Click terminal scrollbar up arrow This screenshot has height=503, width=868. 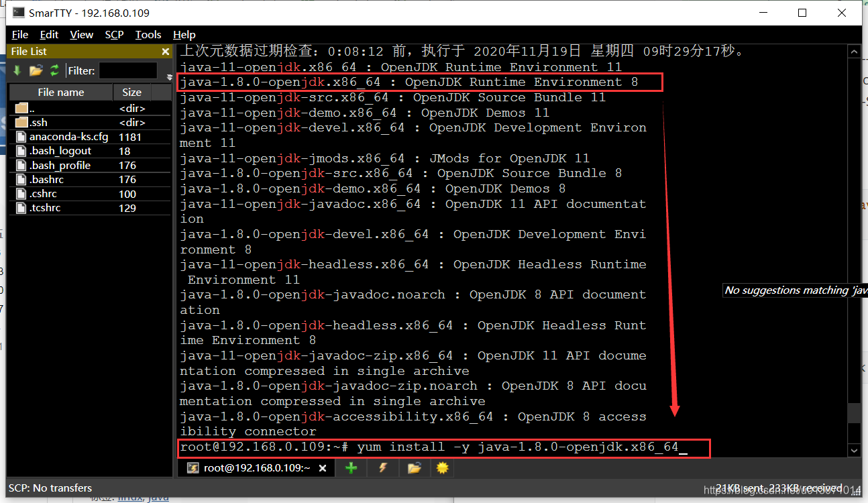pos(854,52)
